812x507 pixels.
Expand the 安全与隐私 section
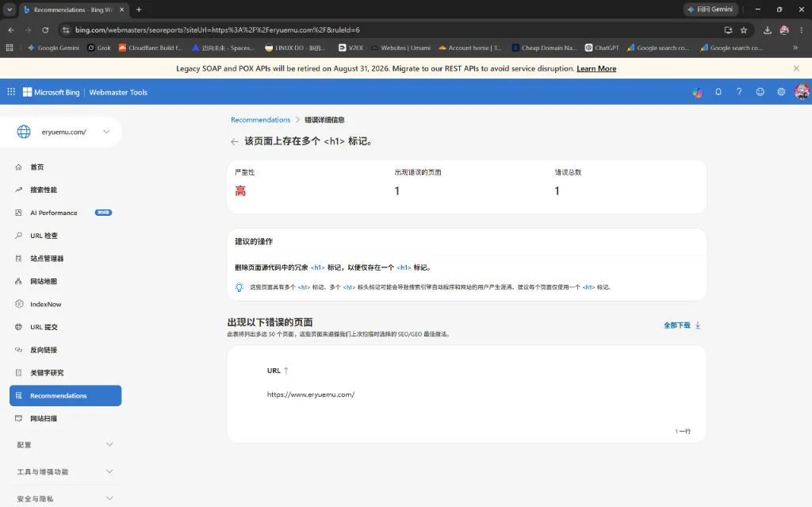pyautogui.click(x=65, y=499)
